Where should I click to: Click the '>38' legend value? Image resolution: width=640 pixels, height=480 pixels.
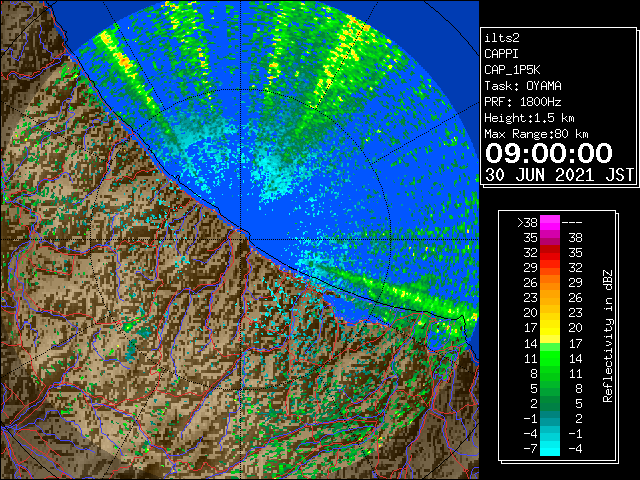coord(527,223)
